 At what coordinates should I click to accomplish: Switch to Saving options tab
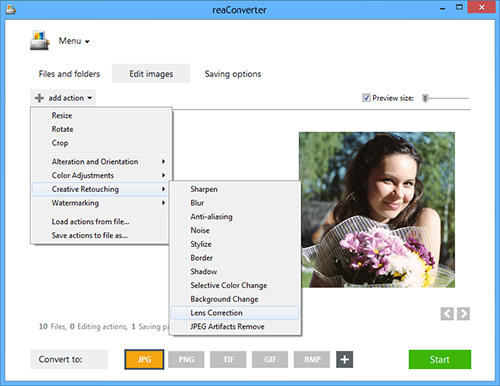click(233, 74)
